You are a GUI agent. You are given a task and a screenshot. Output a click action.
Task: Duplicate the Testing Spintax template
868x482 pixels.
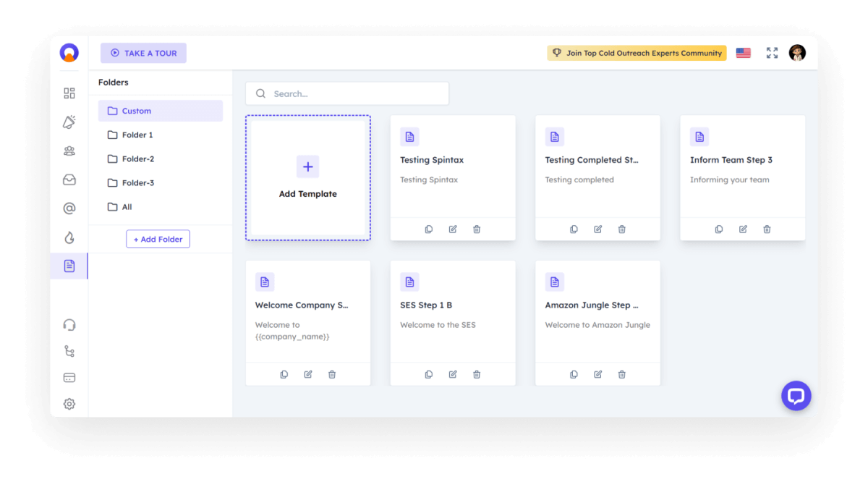tap(429, 229)
